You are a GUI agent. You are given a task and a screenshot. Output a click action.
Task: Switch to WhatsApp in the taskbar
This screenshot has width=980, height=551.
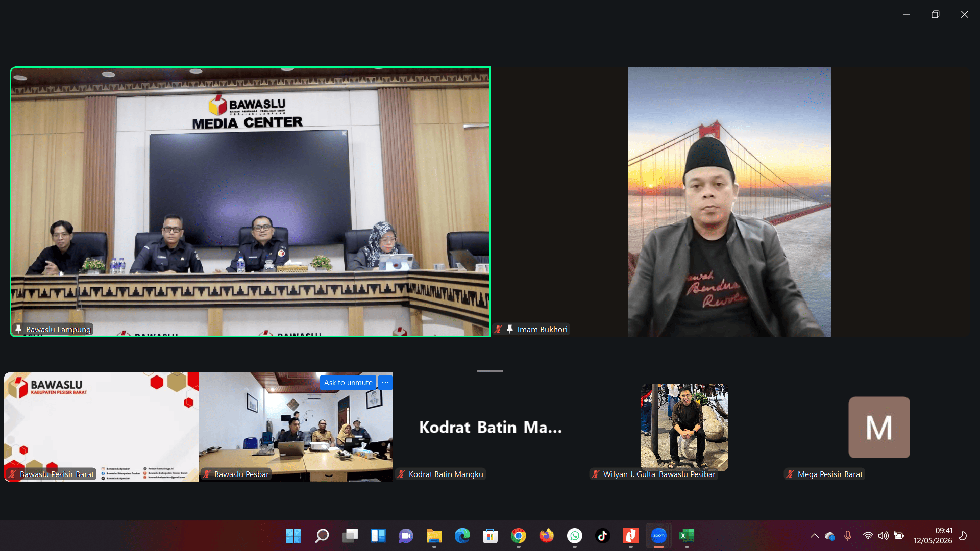[x=574, y=536]
